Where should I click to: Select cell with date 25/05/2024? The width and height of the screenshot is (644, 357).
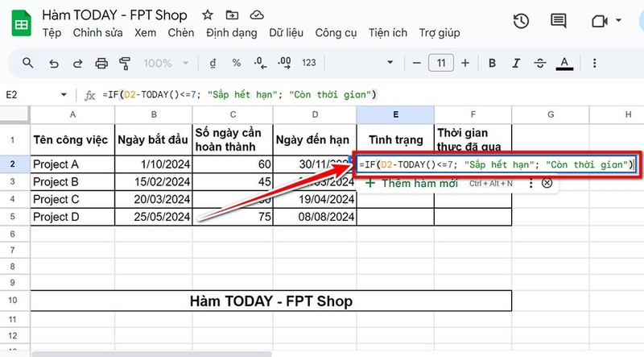click(x=154, y=217)
